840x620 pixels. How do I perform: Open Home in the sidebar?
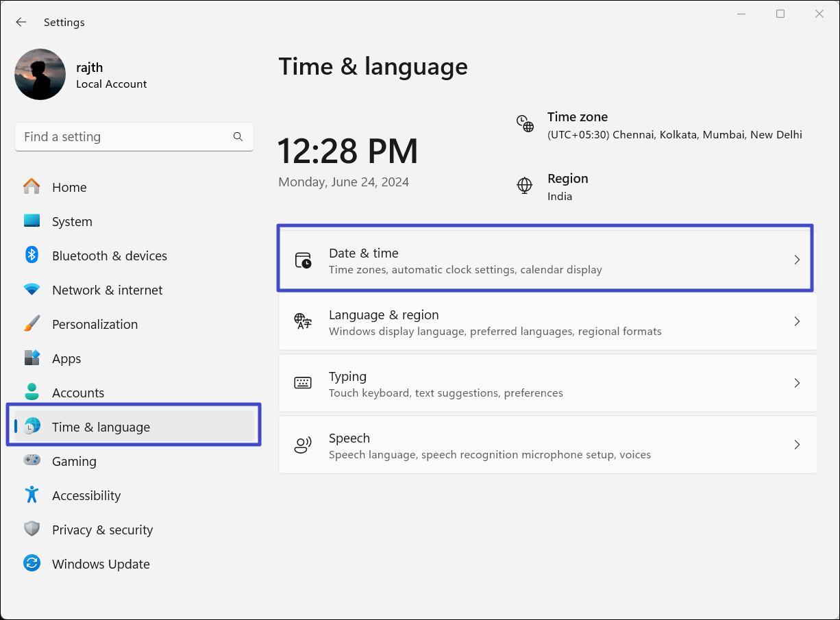69,187
